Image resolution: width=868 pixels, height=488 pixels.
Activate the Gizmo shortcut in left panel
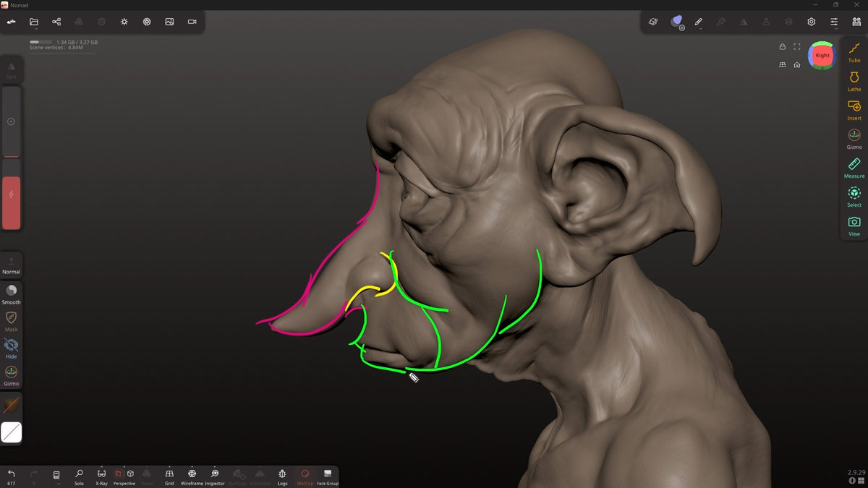(12, 375)
